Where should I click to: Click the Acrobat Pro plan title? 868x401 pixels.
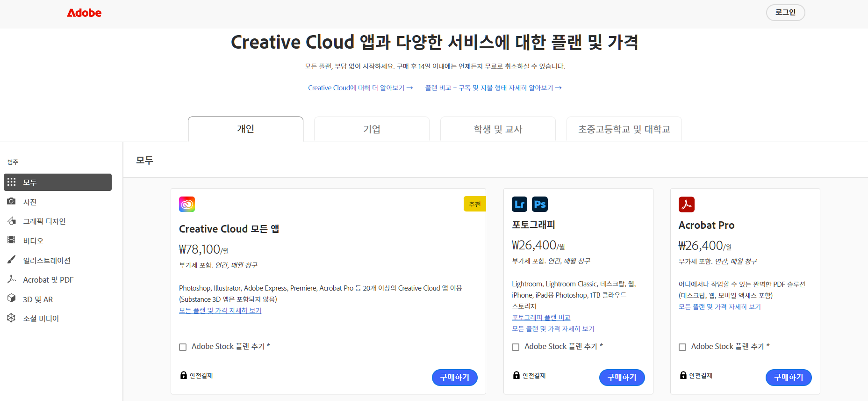tap(706, 225)
